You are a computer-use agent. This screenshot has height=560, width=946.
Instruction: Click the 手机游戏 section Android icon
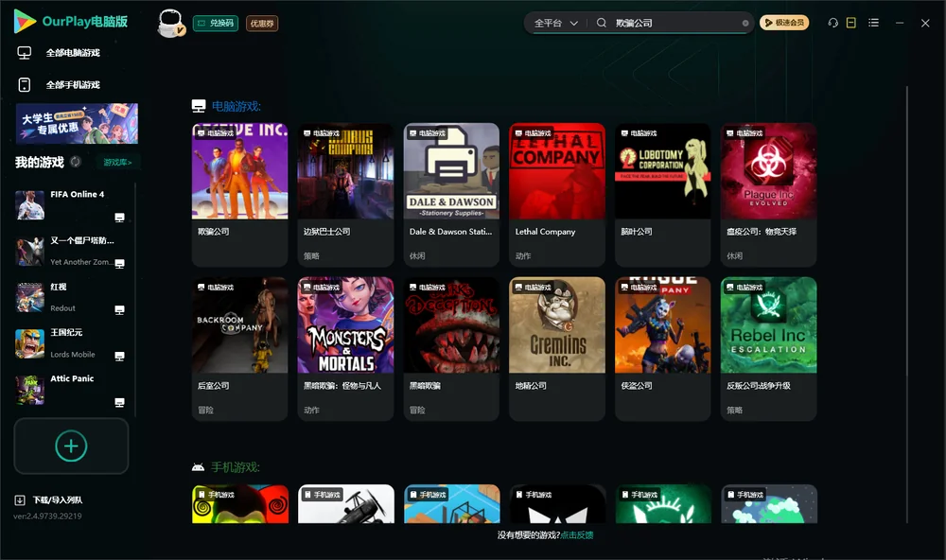tap(198, 467)
